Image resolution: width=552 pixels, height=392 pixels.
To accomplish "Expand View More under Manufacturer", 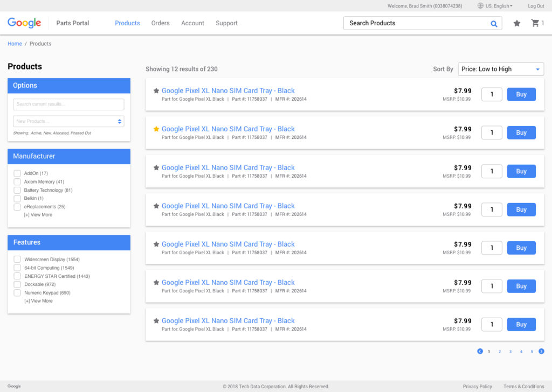I will click(38, 215).
